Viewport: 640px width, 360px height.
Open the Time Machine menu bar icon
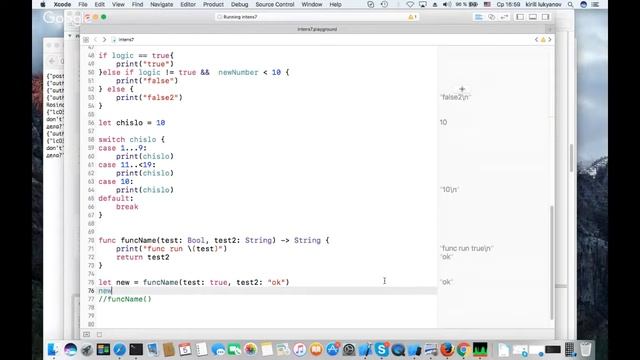coord(384,4)
